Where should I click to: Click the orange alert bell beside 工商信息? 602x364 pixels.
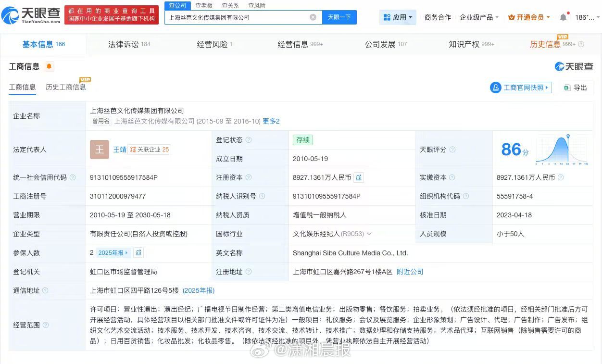pos(49,66)
